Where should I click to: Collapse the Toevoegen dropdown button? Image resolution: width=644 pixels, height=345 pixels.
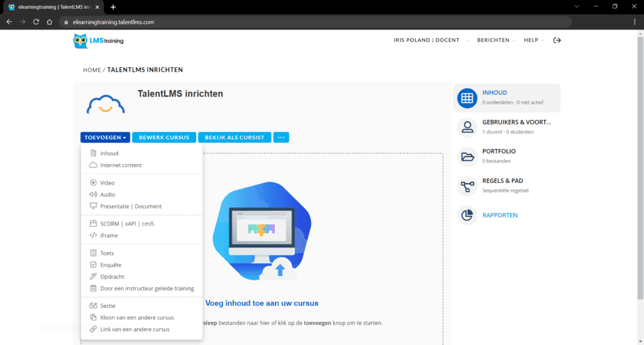pos(105,138)
